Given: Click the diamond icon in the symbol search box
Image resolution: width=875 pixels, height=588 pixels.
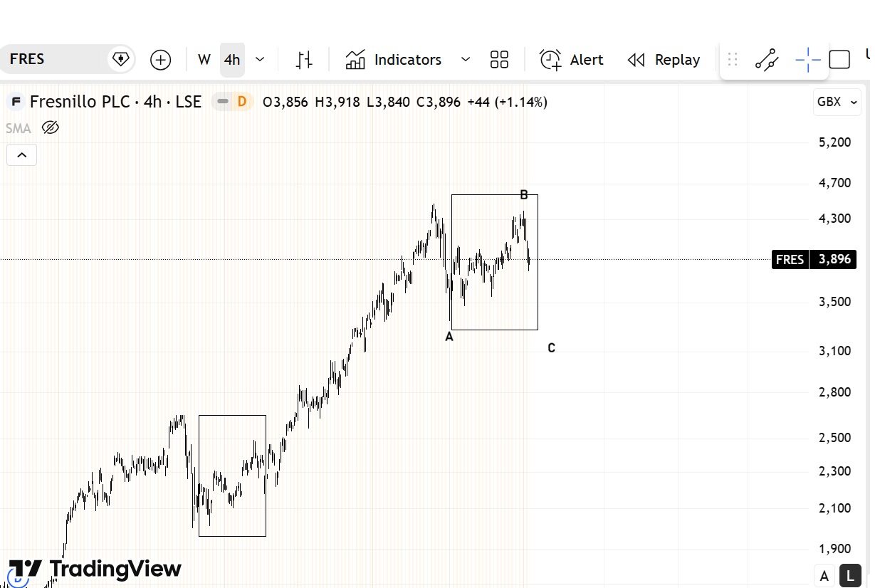Looking at the screenshot, I should [120, 58].
